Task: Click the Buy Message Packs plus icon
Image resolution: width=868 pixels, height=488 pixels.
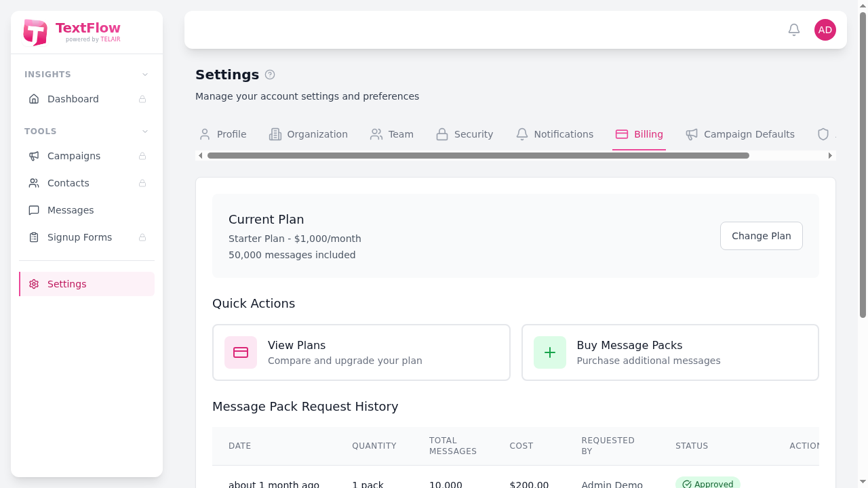Action: (550, 352)
